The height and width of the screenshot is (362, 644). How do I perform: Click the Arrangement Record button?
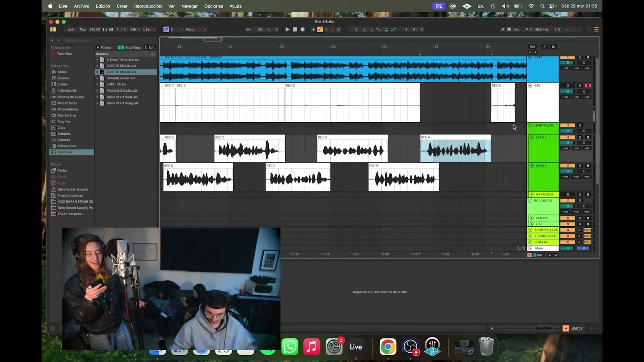pyautogui.click(x=302, y=29)
